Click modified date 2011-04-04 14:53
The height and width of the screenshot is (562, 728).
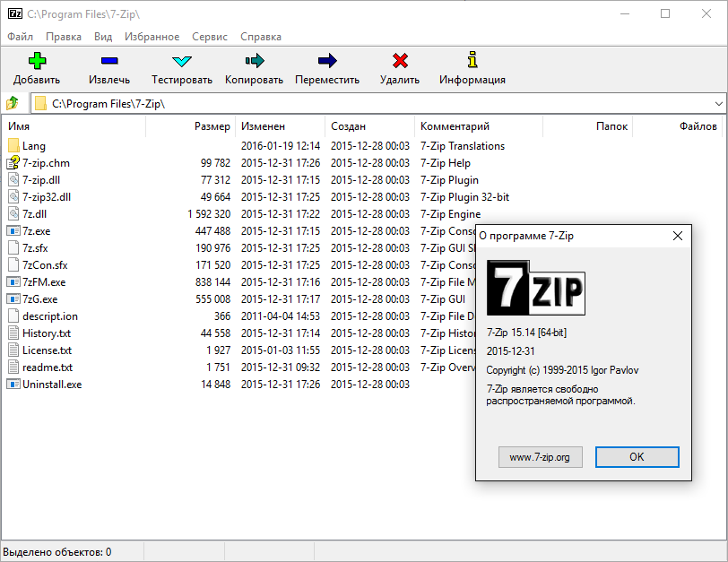pos(281,316)
